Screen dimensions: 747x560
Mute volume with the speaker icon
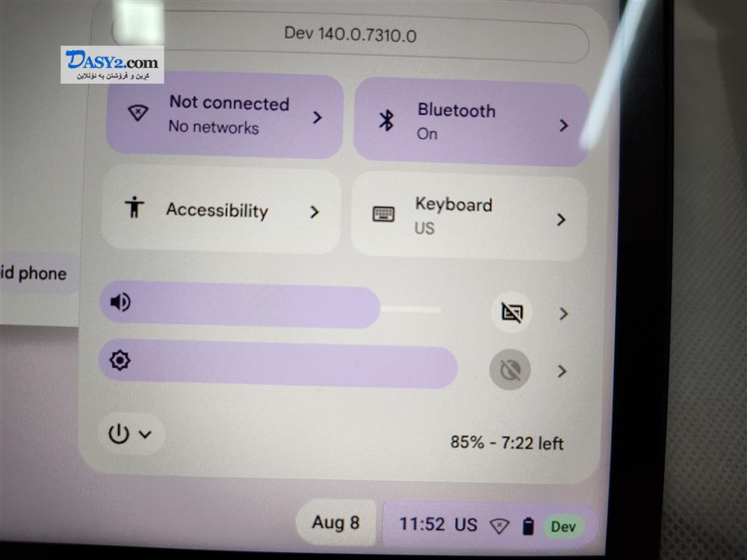point(120,302)
